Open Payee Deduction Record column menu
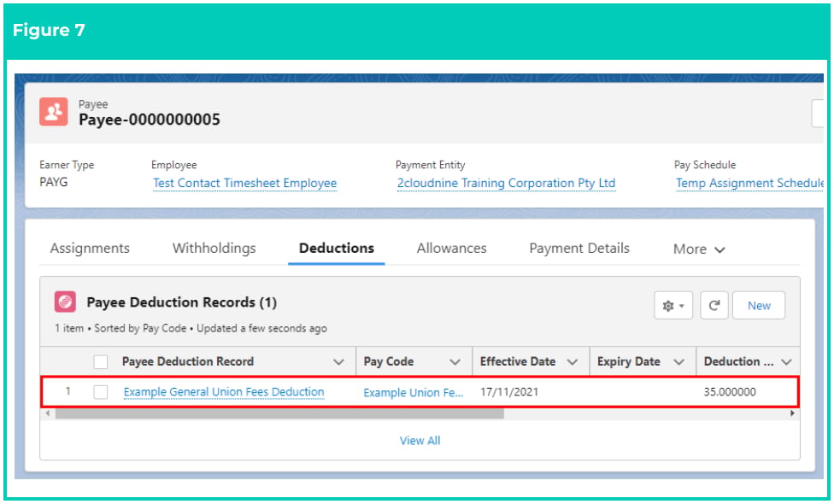 click(x=338, y=362)
